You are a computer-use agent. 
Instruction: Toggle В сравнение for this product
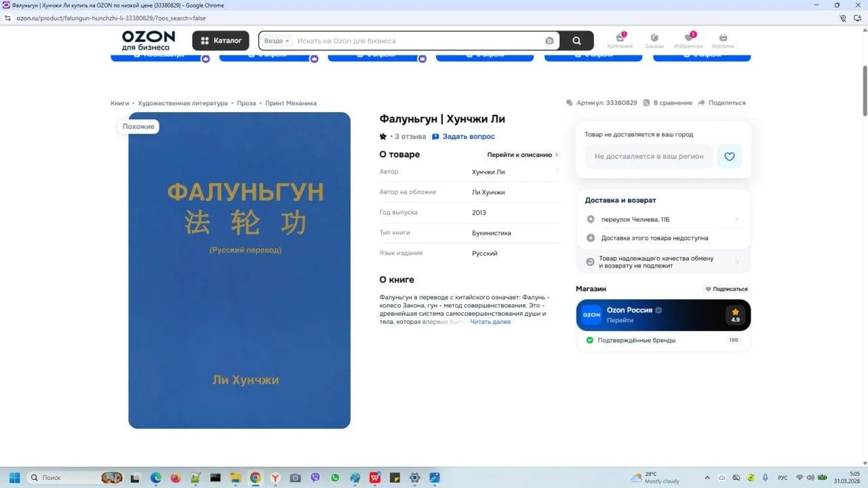668,103
